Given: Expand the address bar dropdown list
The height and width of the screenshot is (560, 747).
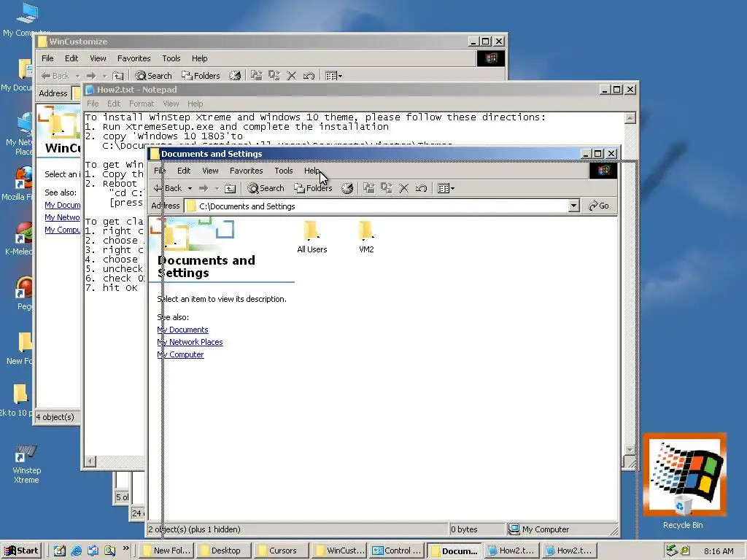Looking at the screenshot, I should (x=573, y=206).
